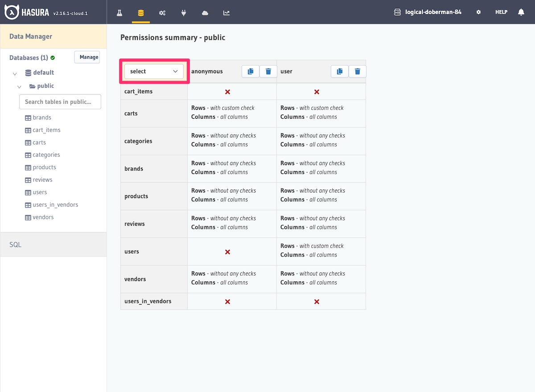This screenshot has height=392, width=535.
Task: Copy permissions for anonymous role
Action: (251, 71)
